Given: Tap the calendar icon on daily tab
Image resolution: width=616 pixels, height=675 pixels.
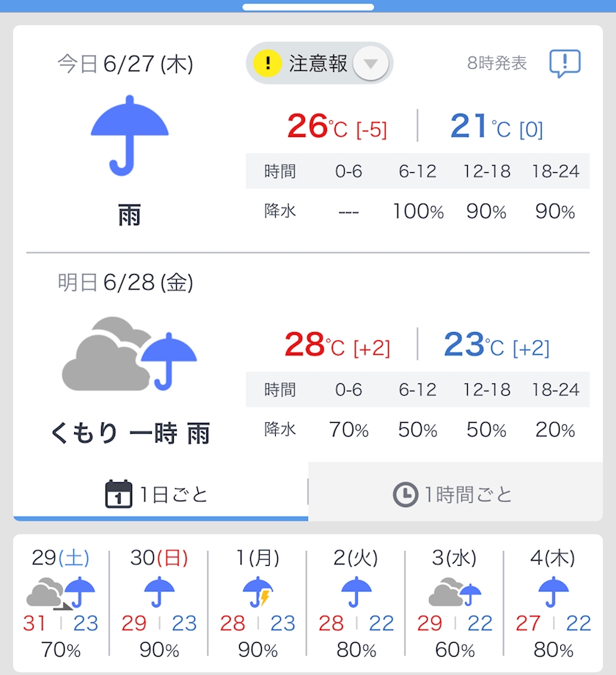Looking at the screenshot, I should coord(119,495).
